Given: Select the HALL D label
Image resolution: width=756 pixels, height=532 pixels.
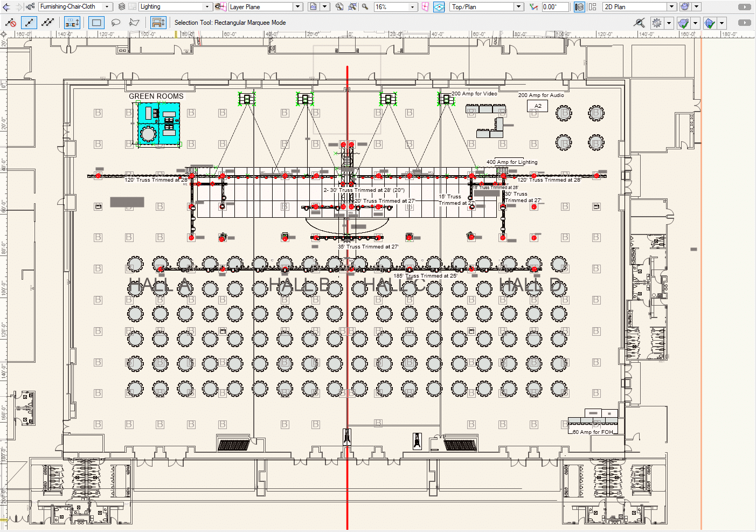Looking at the screenshot, I should 531,285.
